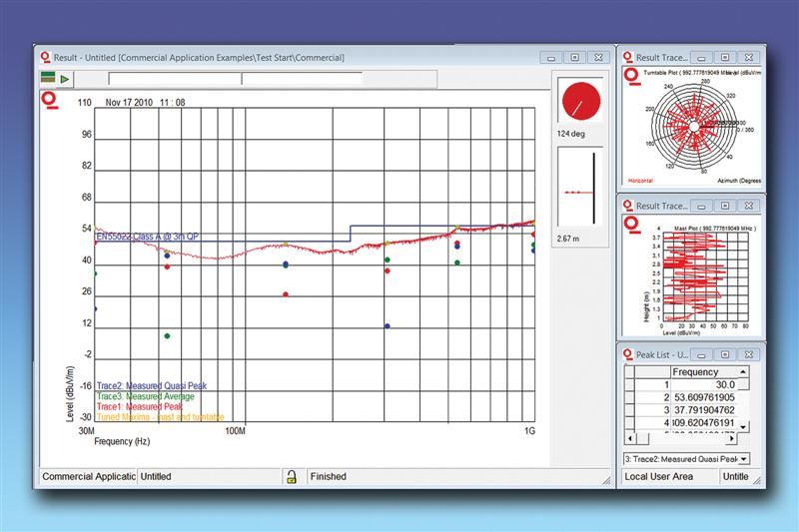Click the green play arrow toolbar icon
Screen dimensions: 799x532
pyautogui.click(x=65, y=80)
